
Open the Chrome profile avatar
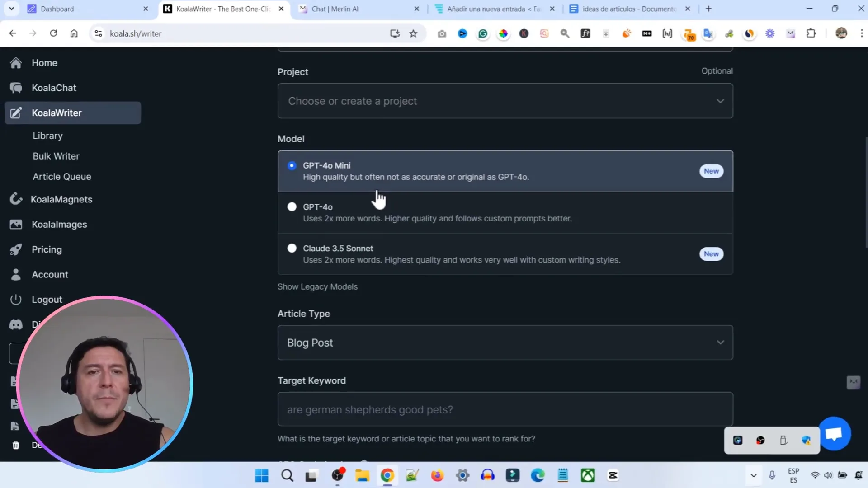click(841, 33)
